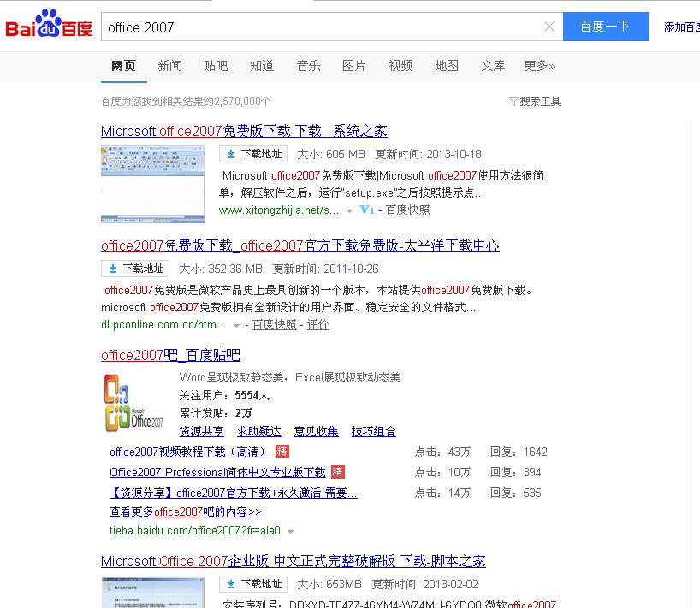The image size is (700, 608).
Task: Open Office2007 Professional简体中文专业版下载 post
Action: coord(218,472)
